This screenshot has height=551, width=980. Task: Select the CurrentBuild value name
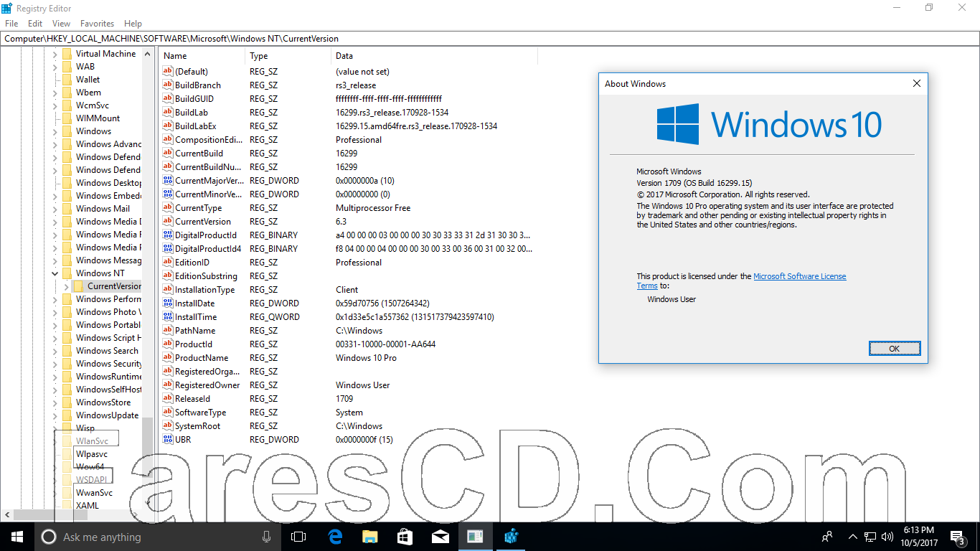pos(199,154)
